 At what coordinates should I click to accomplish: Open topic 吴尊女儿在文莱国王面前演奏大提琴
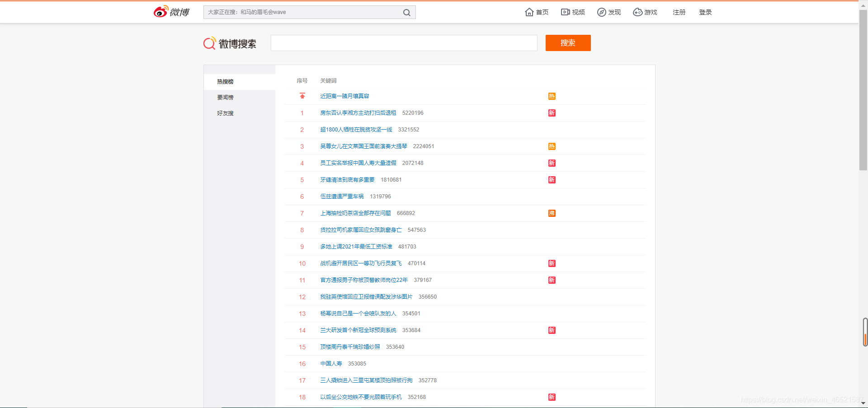click(x=363, y=146)
